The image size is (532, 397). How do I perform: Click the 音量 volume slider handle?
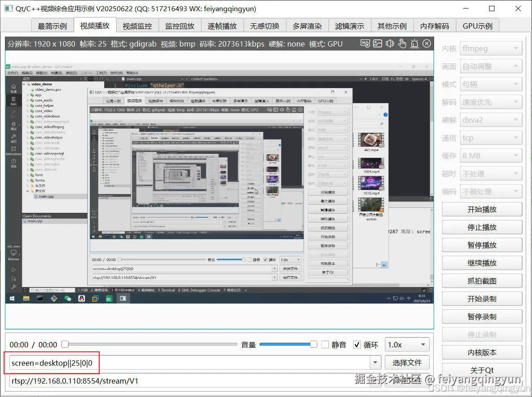tap(313, 344)
